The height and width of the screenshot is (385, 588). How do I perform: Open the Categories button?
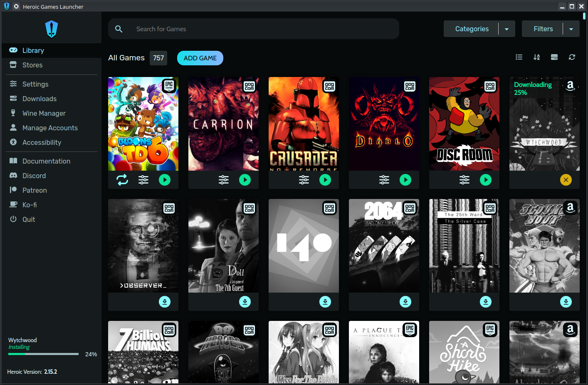coord(472,29)
